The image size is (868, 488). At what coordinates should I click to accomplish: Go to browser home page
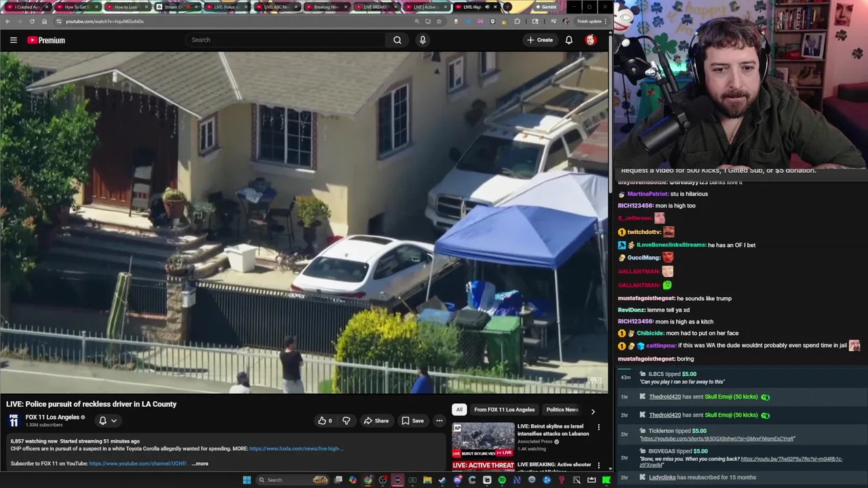[45, 21]
